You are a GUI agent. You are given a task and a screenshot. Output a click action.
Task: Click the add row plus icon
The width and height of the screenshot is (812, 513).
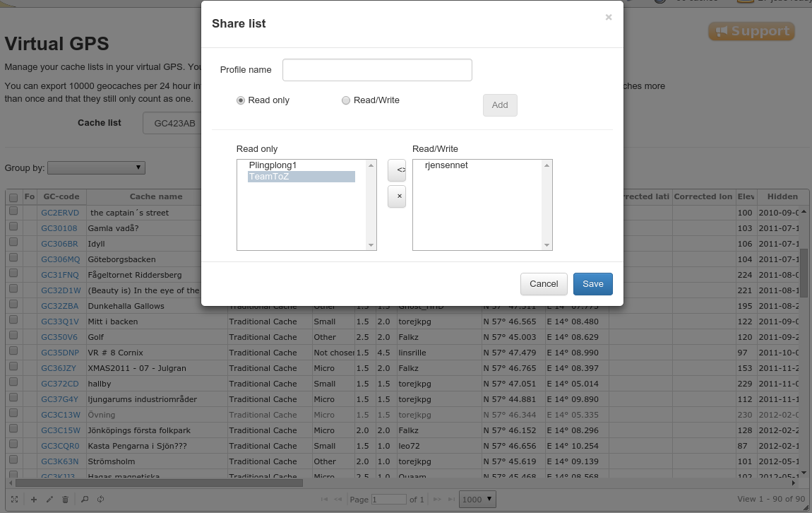pos(33,500)
